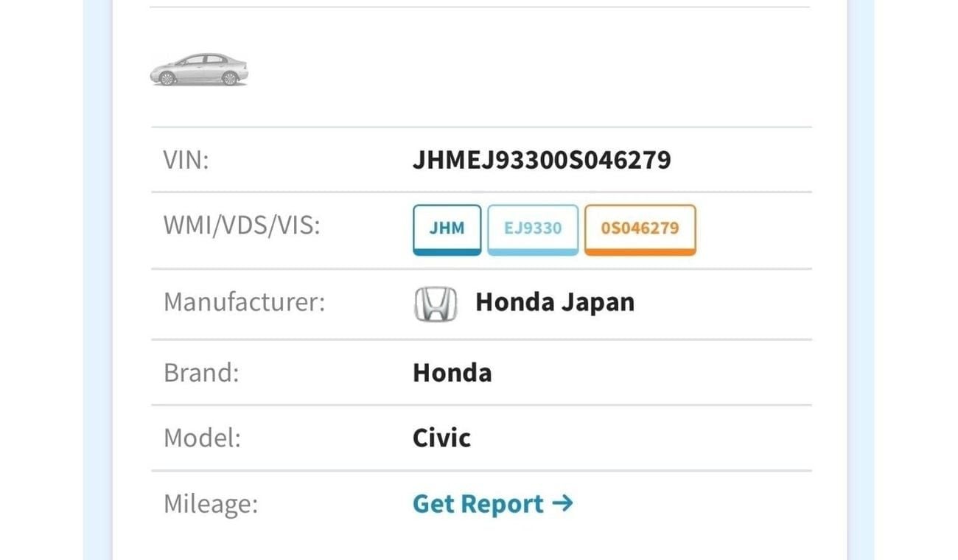Click the gray sedan car thumbnail
958x560 pixels.
tap(199, 70)
